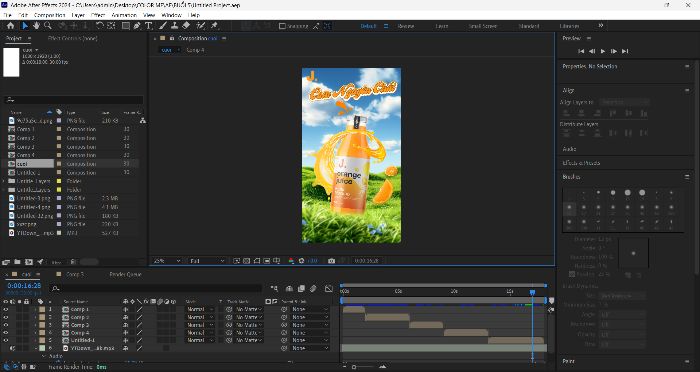Open the No Matte dropdown for Comp 2
This screenshot has height=372, width=700.
coord(249,317)
